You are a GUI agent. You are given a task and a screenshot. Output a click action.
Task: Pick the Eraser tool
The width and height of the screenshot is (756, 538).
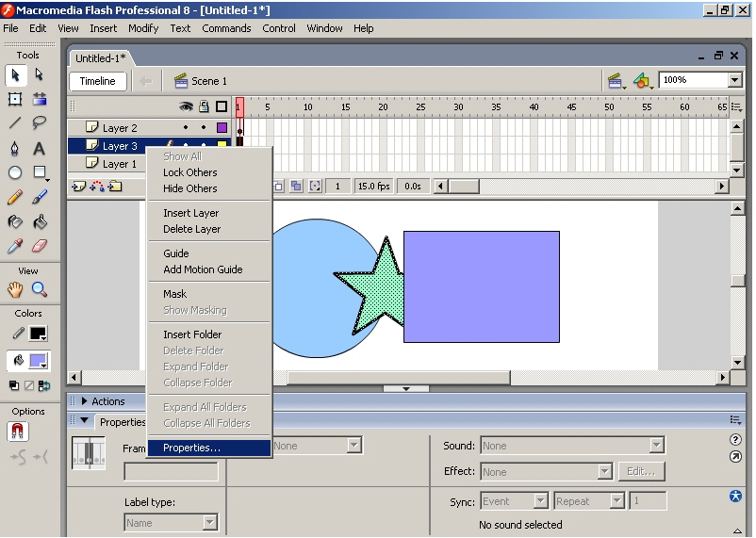(39, 246)
